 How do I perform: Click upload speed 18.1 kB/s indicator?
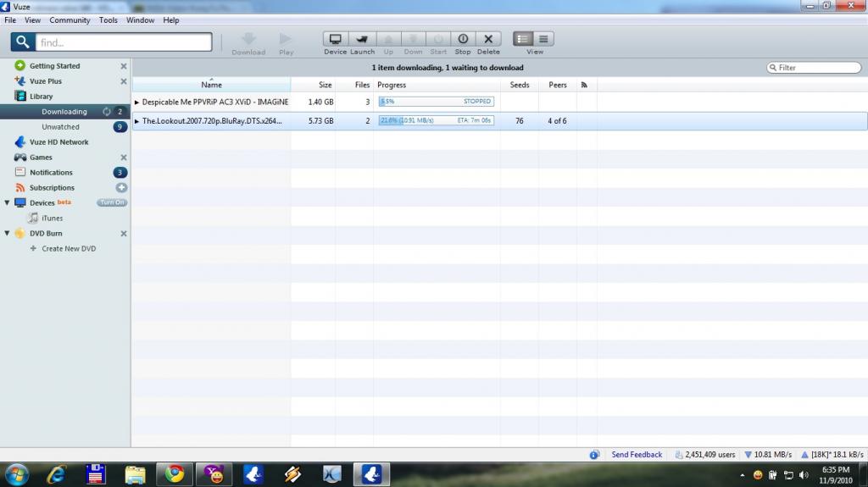click(832, 455)
